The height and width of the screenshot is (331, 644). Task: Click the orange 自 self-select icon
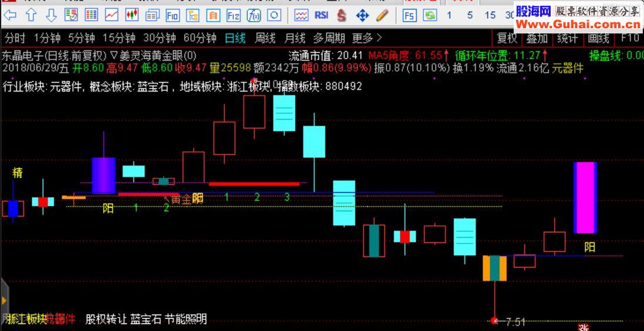tap(213, 16)
